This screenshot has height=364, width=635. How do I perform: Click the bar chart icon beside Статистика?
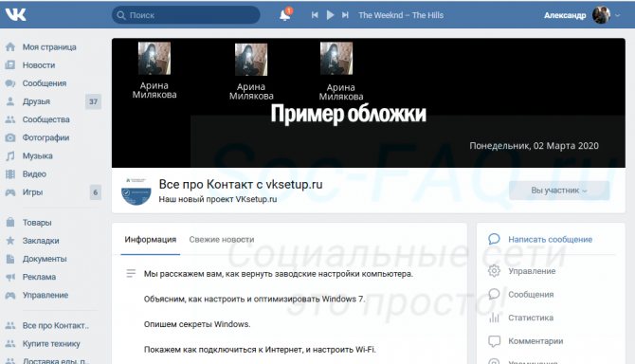click(494, 318)
